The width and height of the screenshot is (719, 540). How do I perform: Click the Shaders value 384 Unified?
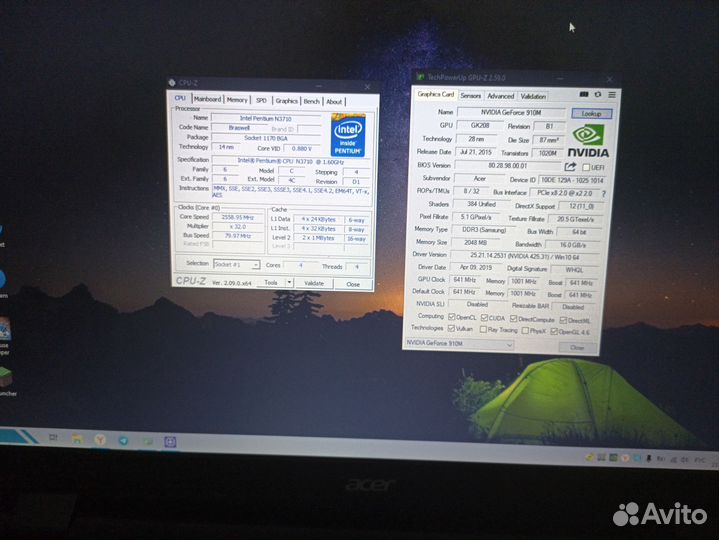[481, 204]
